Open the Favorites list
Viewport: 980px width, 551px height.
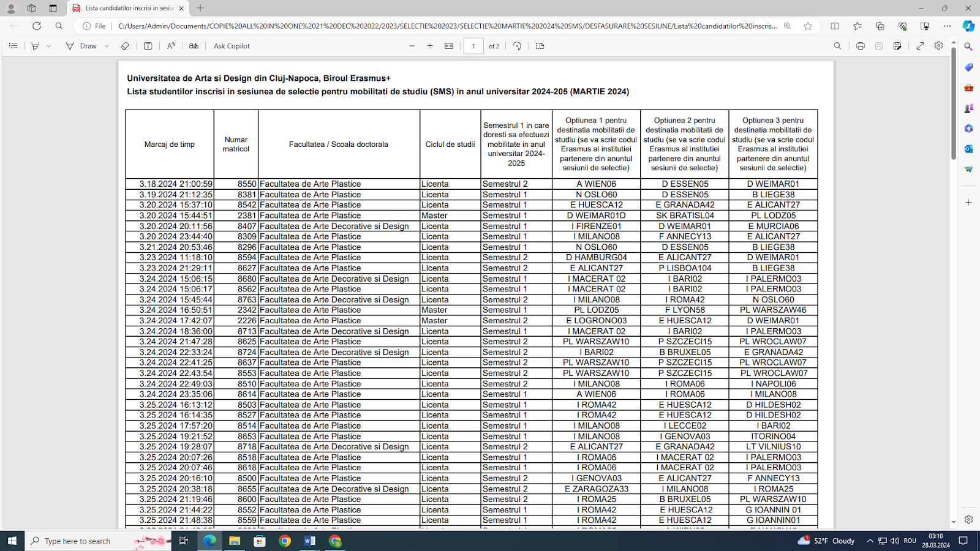pos(858,26)
